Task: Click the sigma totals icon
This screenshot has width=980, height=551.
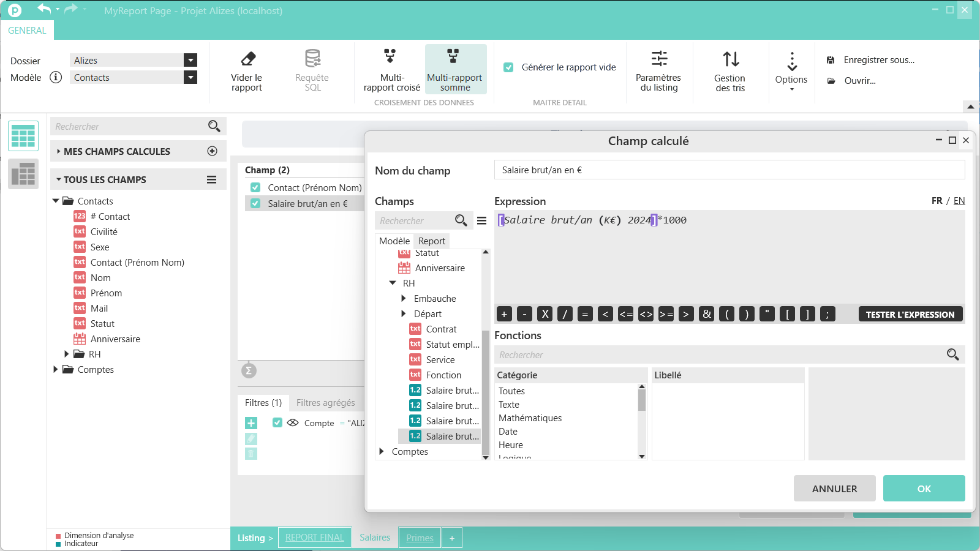Action: point(248,370)
